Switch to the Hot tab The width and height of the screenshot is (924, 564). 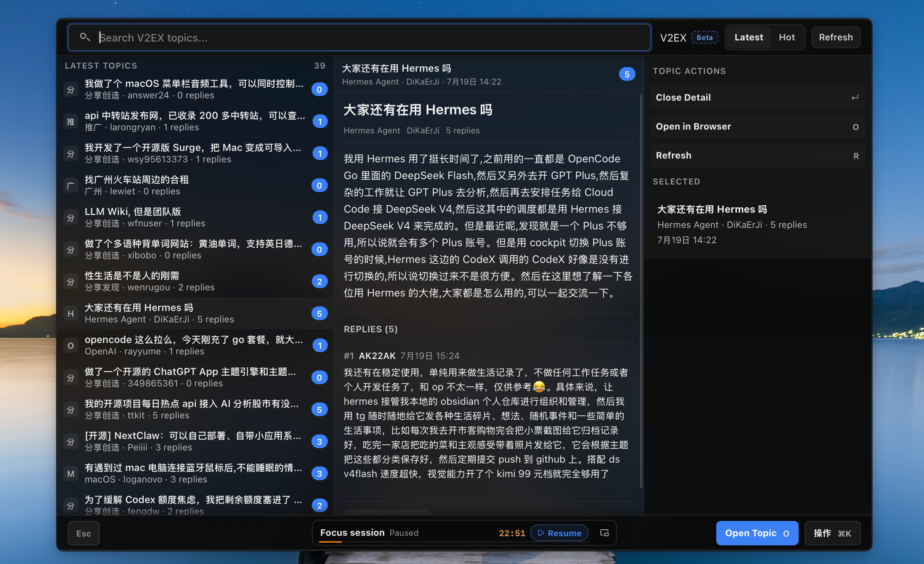[787, 37]
